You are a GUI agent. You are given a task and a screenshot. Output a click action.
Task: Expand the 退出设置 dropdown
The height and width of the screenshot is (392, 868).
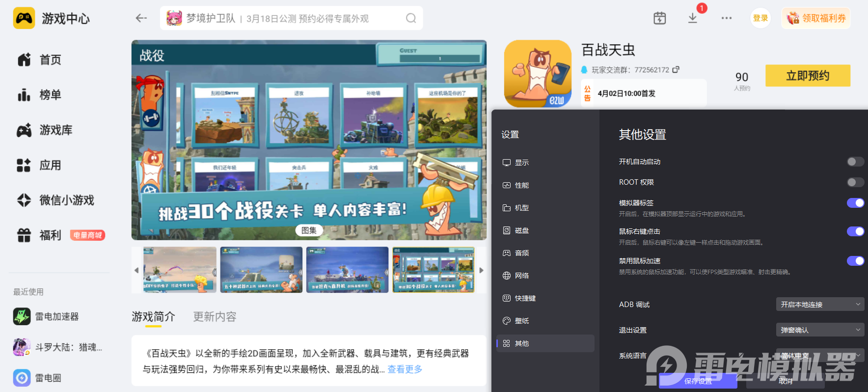[x=820, y=330]
